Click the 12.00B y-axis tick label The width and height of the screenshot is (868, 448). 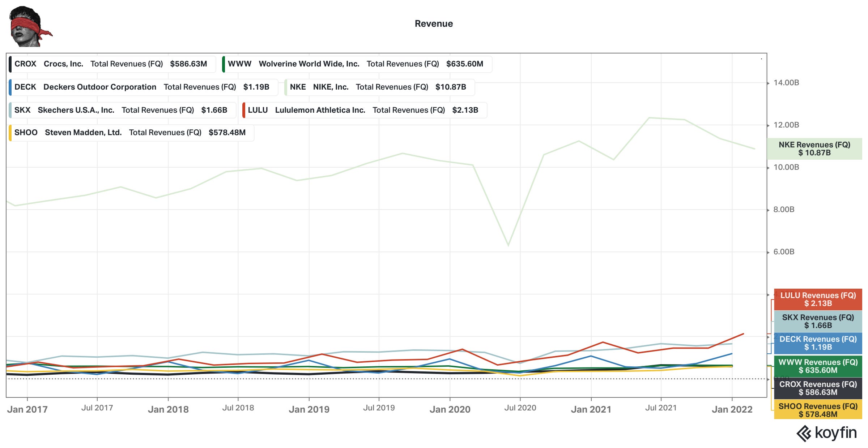pos(786,125)
